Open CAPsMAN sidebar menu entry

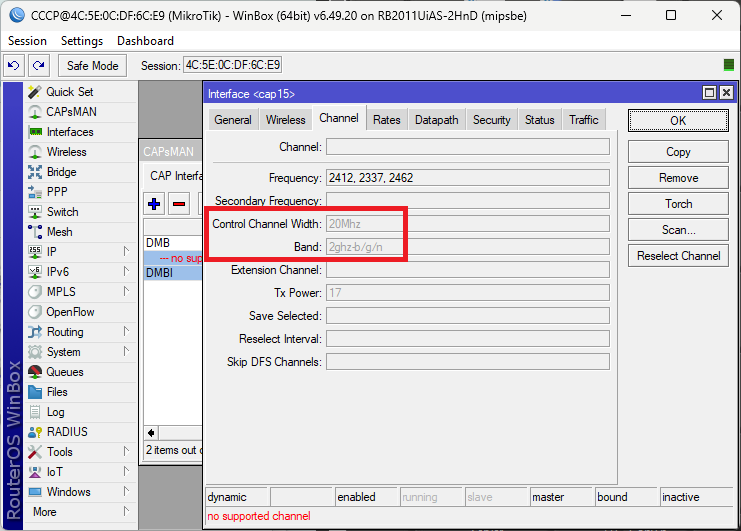(x=80, y=112)
